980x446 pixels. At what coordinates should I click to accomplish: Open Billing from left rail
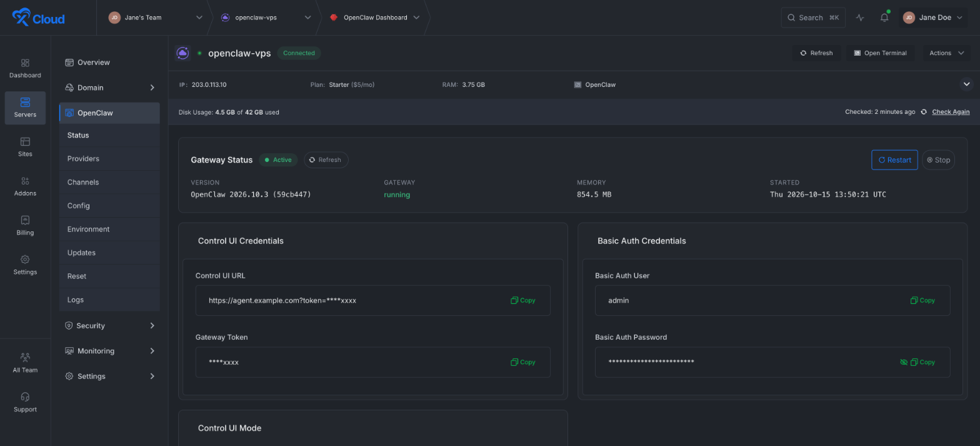click(25, 226)
